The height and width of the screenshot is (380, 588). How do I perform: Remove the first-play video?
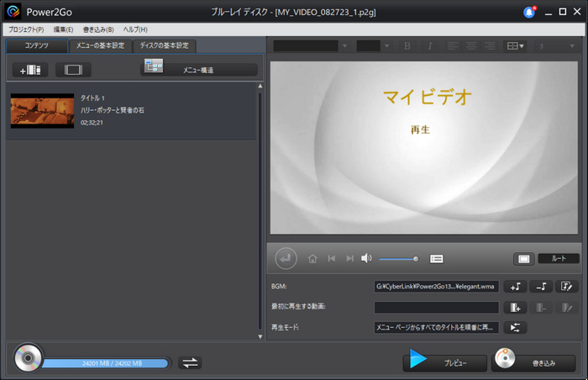coord(541,308)
